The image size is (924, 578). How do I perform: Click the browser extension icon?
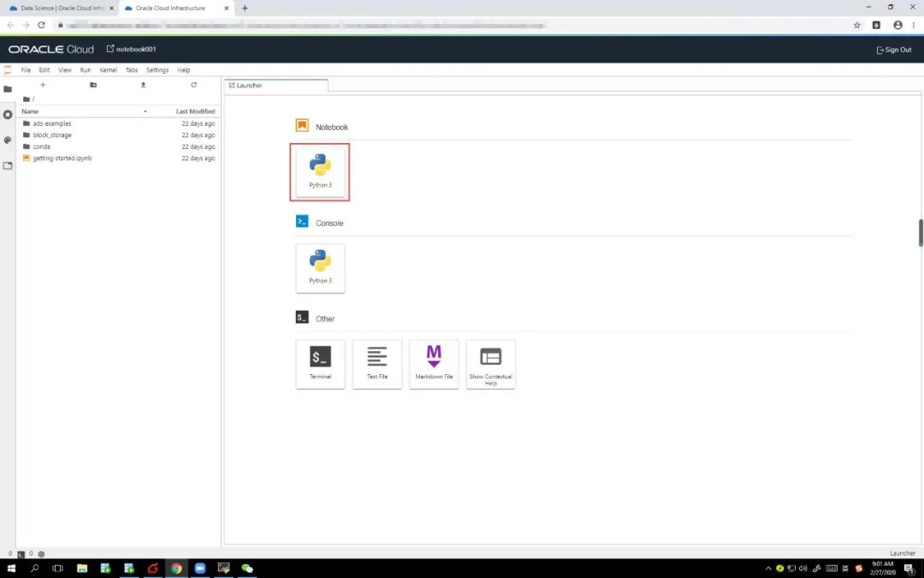click(876, 25)
